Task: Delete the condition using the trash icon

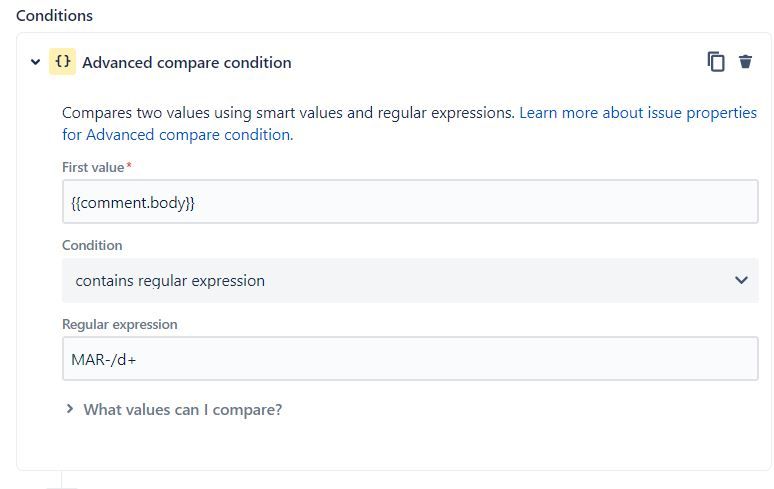Action: point(745,62)
